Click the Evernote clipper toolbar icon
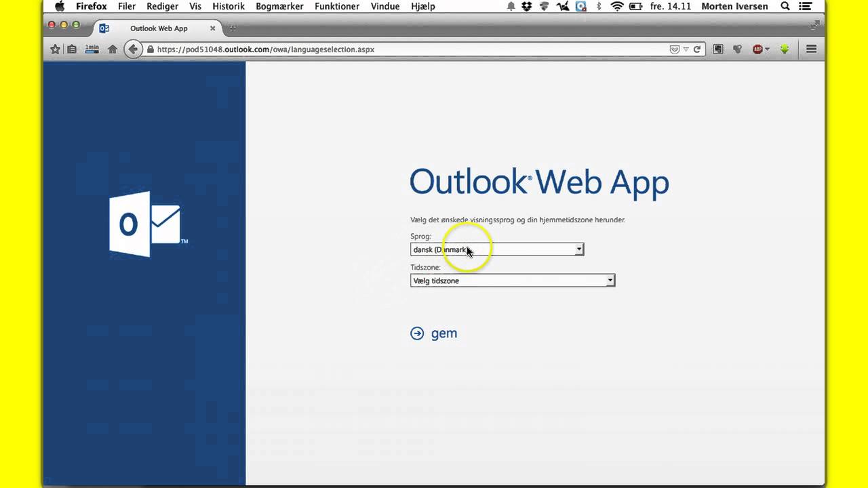The width and height of the screenshot is (868, 488). (x=717, y=49)
